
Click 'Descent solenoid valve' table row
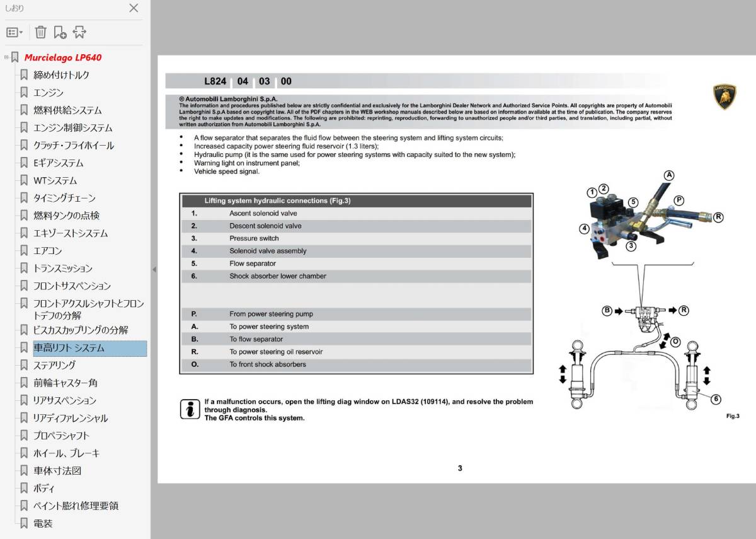click(x=357, y=226)
